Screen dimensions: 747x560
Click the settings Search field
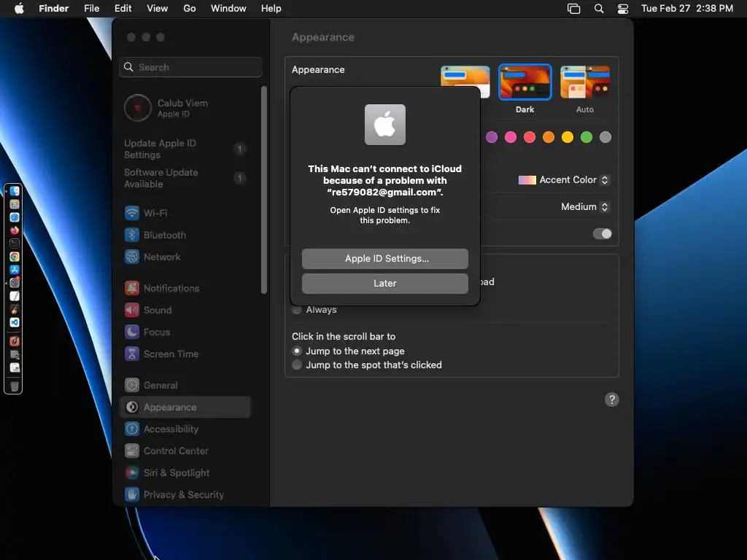(x=190, y=67)
